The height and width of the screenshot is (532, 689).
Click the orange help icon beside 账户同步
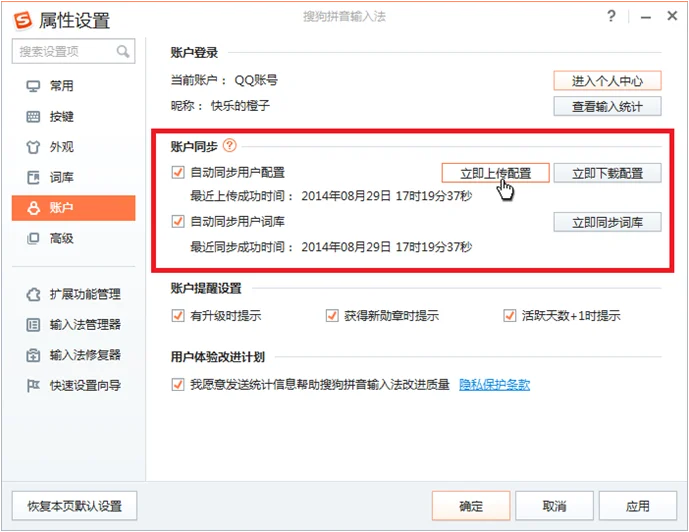pos(230,146)
